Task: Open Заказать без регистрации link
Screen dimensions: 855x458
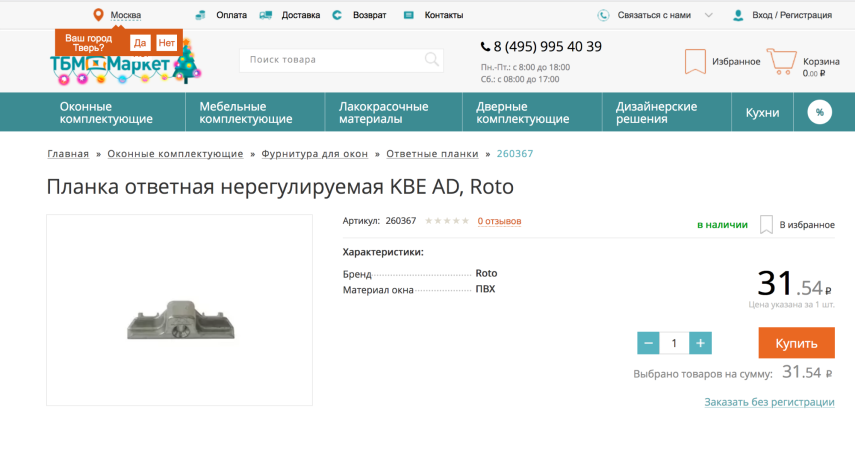Action: tap(769, 402)
